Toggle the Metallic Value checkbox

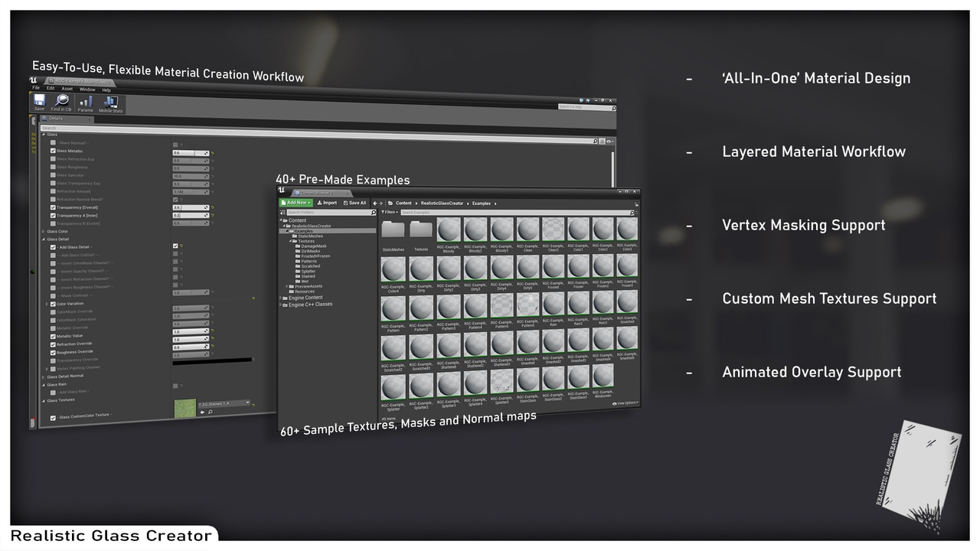pyautogui.click(x=53, y=336)
